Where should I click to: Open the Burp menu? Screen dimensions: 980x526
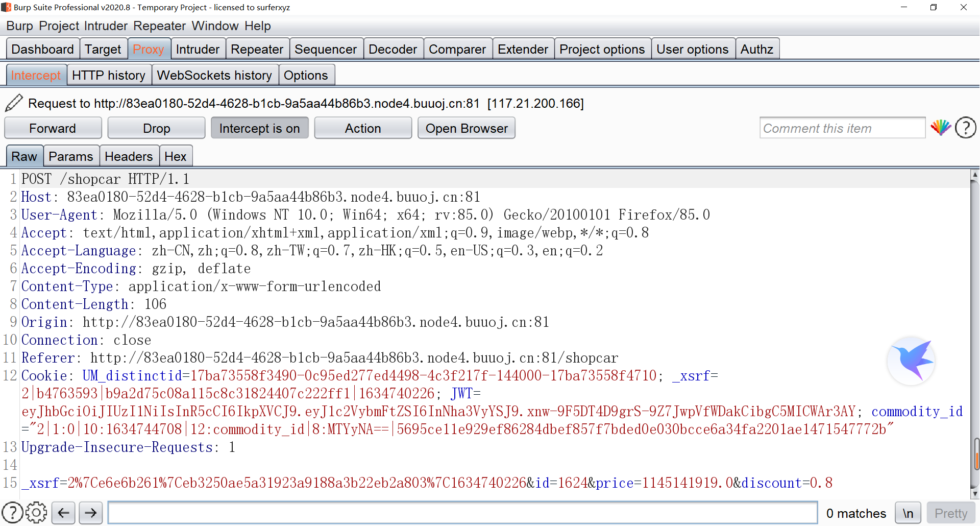(x=19, y=26)
